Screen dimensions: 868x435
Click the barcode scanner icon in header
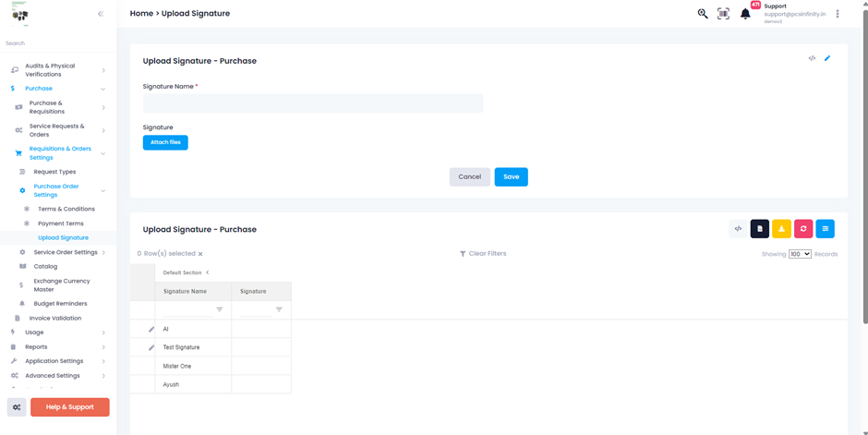point(723,14)
